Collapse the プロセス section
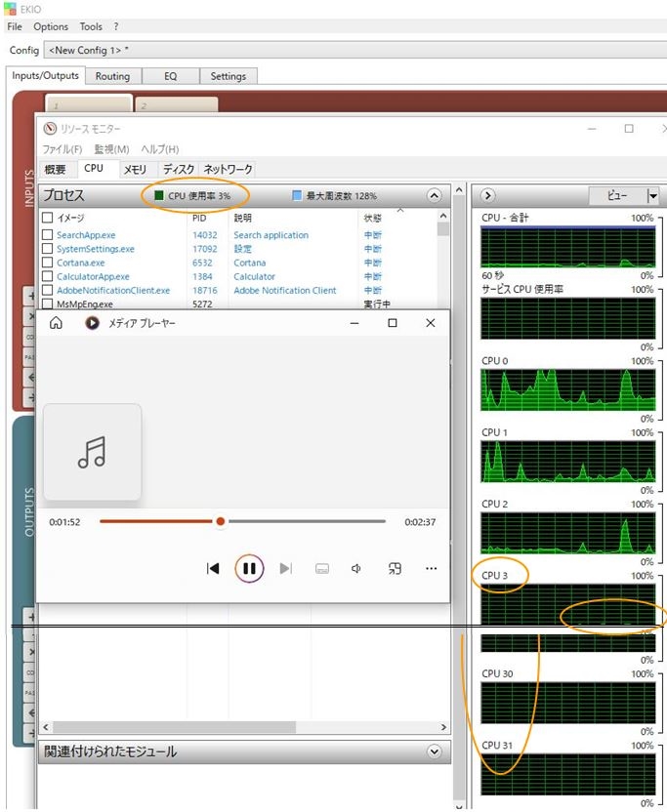 pos(434,196)
